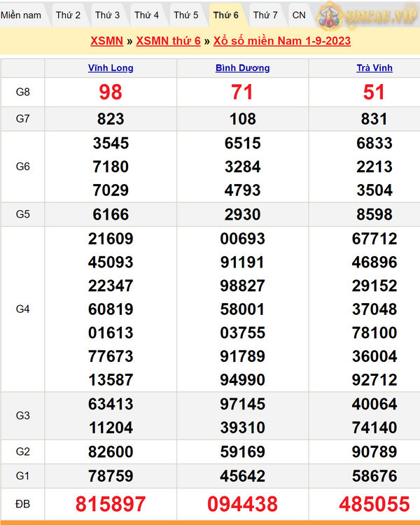Click the G1 row label
The image size is (420, 525).
click(22, 476)
